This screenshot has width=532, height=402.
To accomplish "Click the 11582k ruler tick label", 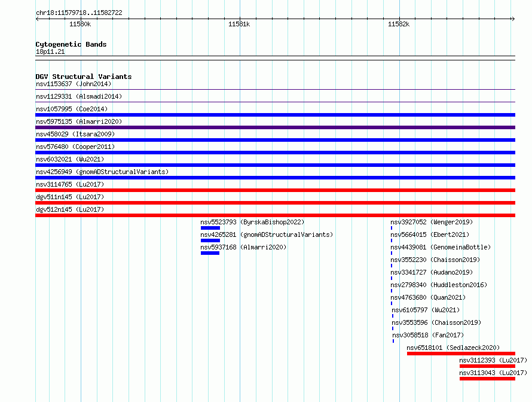I will (399, 24).
